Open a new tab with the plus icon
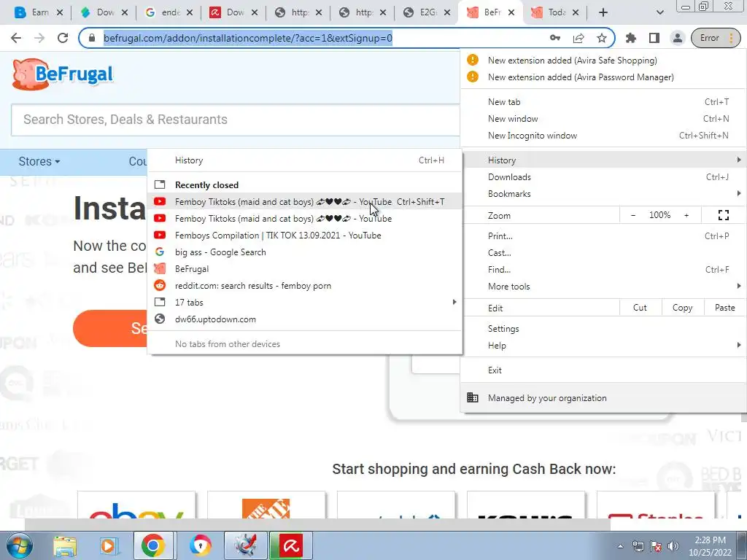This screenshot has width=747, height=560. click(603, 12)
